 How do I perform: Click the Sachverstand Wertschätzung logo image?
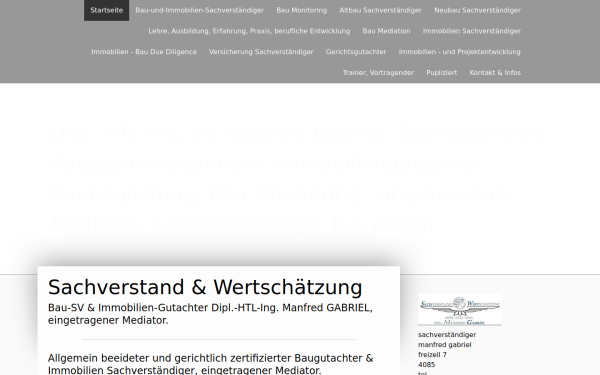tap(460, 310)
